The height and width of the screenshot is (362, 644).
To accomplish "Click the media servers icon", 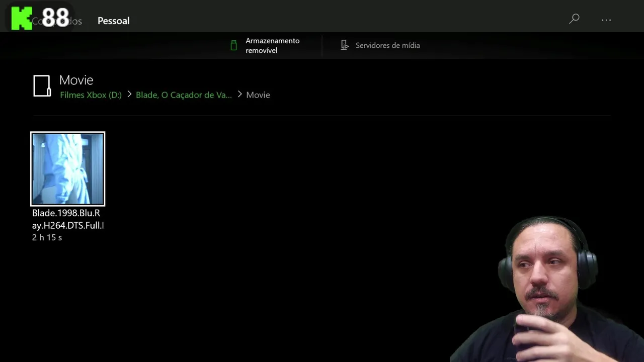I will click(345, 45).
